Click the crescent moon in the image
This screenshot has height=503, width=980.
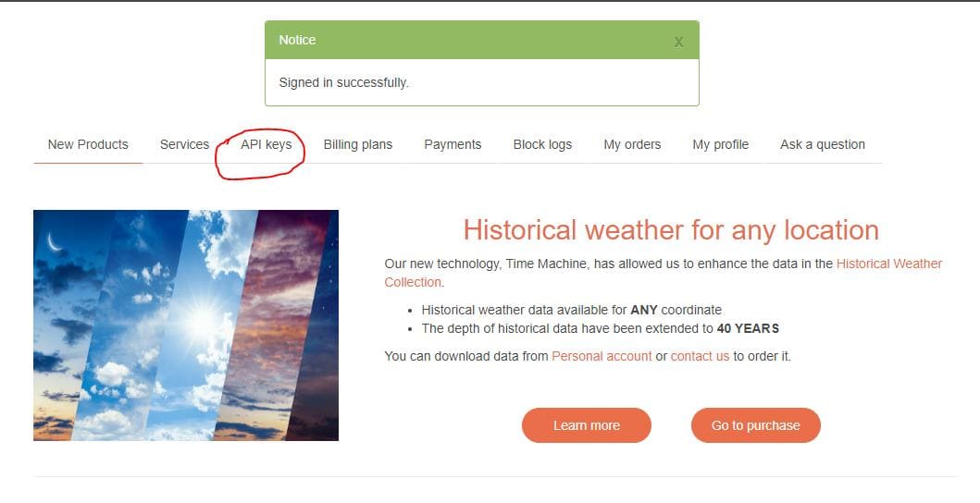coord(55,242)
